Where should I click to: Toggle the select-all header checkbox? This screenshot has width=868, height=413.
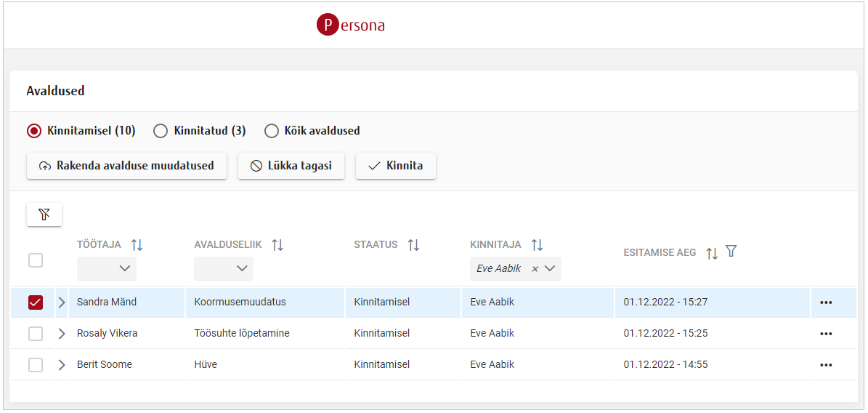[36, 260]
